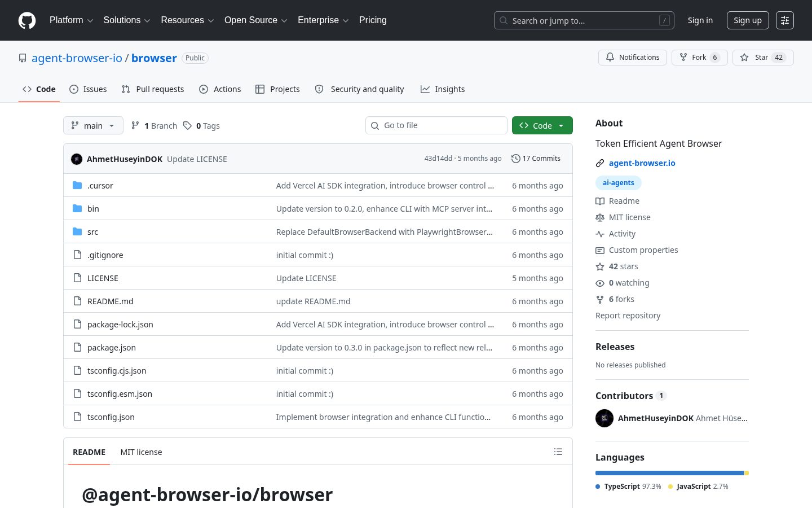Image resolution: width=812 pixels, height=508 pixels.
Task: Switch to the MIT license tab in README panel
Action: click(x=141, y=452)
